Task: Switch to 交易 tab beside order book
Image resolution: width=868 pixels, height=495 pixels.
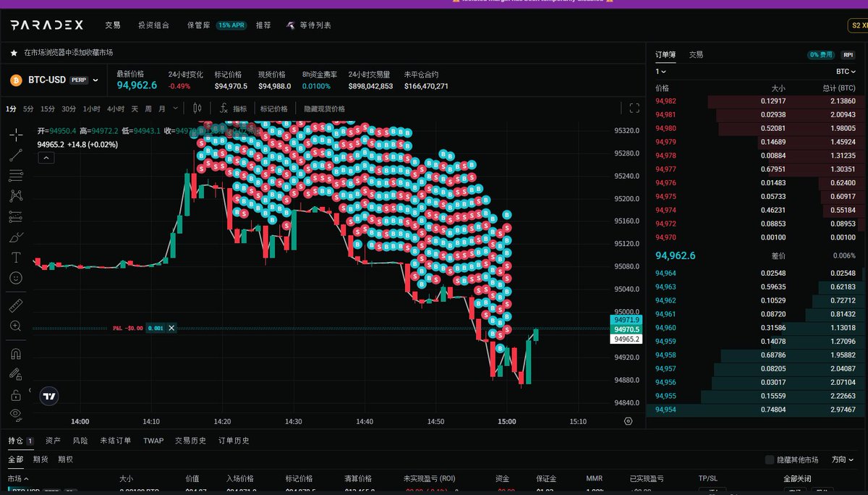Action: tap(696, 54)
